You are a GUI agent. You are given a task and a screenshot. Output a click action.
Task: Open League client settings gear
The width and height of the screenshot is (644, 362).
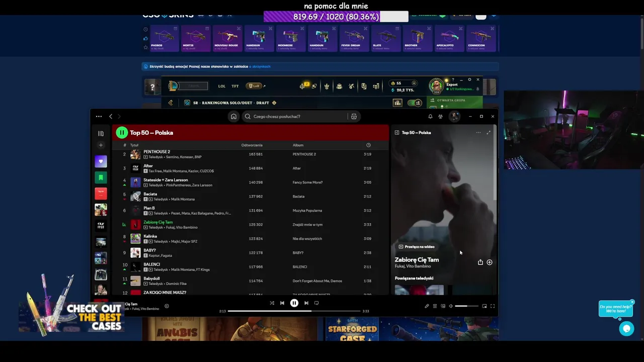click(x=469, y=79)
